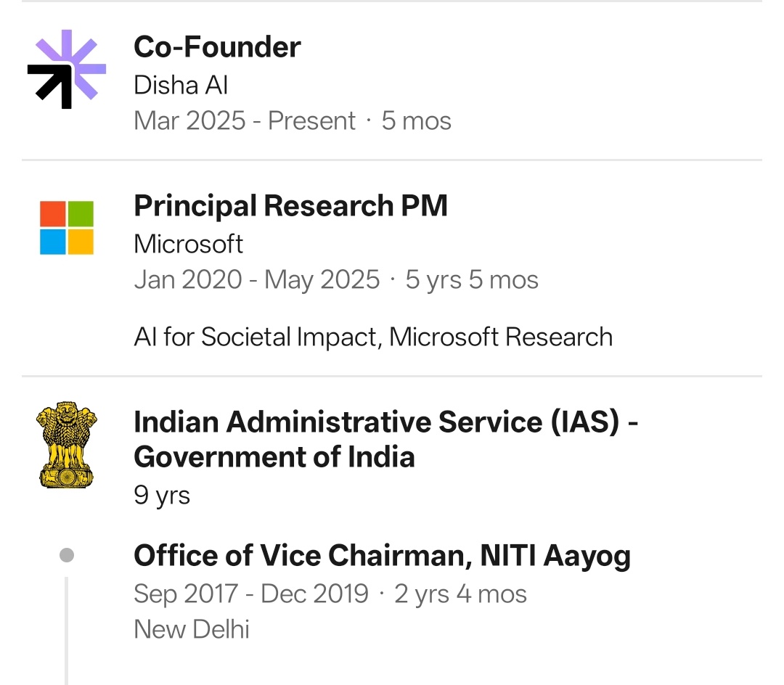
Task: Open Indian Administrative Service (IAS) heading
Action: (385, 439)
